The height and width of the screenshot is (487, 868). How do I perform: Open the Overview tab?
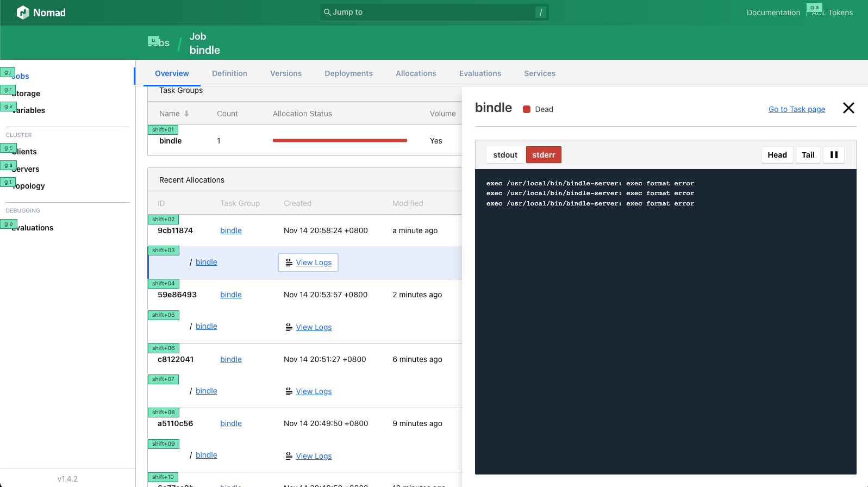(172, 73)
